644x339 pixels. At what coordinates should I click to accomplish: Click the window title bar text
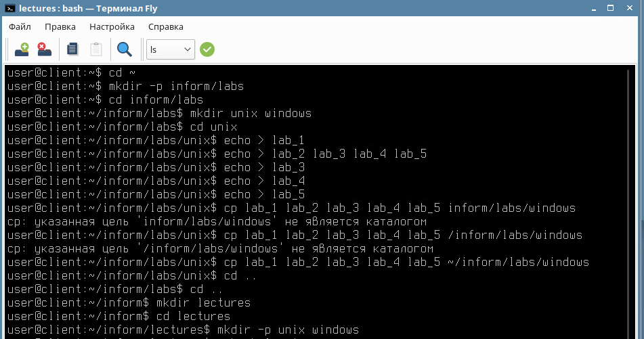pos(88,8)
